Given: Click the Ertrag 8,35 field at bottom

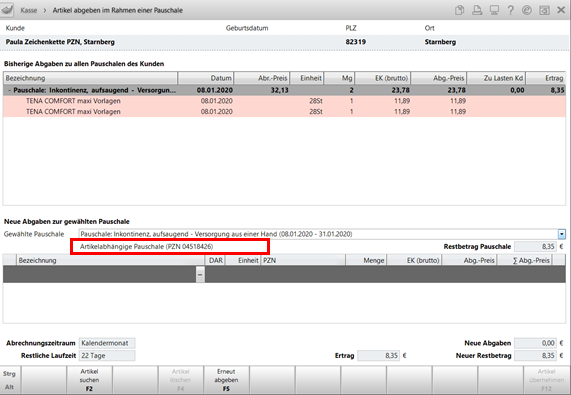Looking at the screenshot, I should coord(379,355).
